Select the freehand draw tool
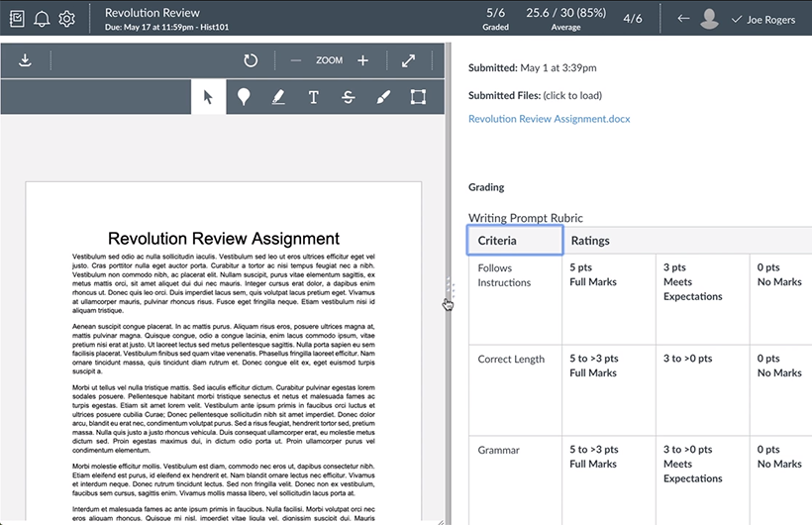This screenshot has width=812, height=525. click(383, 97)
